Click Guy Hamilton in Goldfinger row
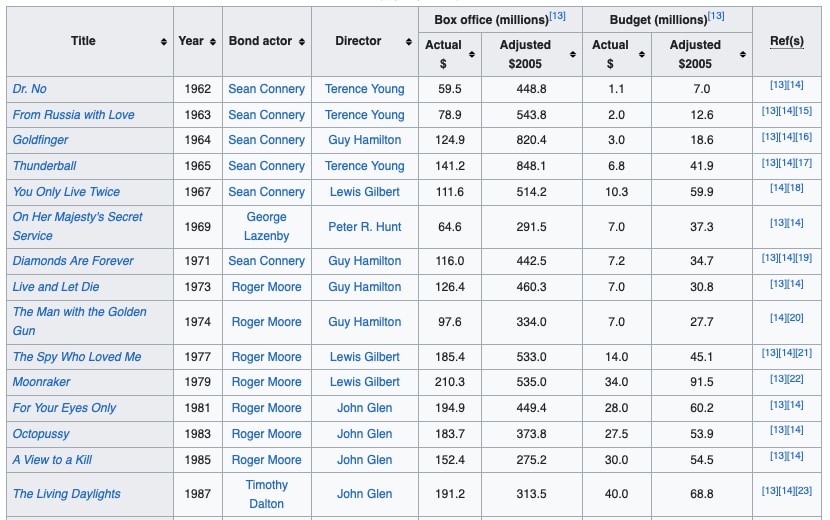 365,140
